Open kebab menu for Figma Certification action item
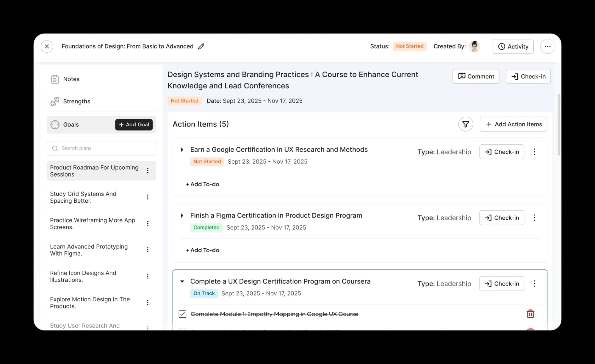The height and width of the screenshot is (364, 595). pyautogui.click(x=535, y=218)
